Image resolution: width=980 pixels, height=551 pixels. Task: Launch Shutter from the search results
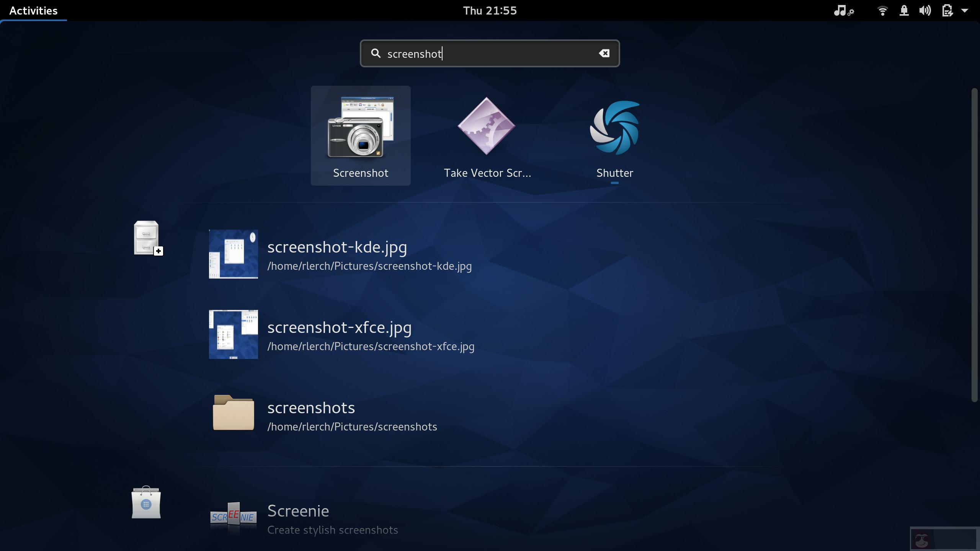(x=614, y=128)
